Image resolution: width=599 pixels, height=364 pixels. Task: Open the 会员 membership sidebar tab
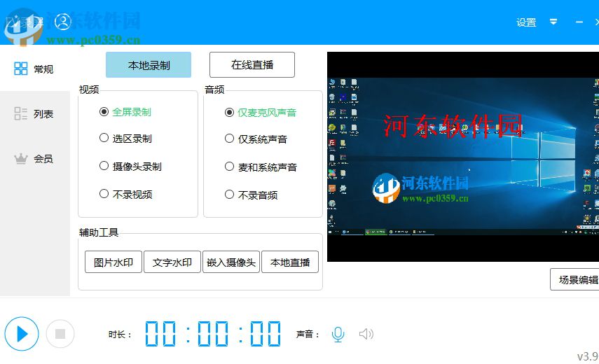pos(35,158)
